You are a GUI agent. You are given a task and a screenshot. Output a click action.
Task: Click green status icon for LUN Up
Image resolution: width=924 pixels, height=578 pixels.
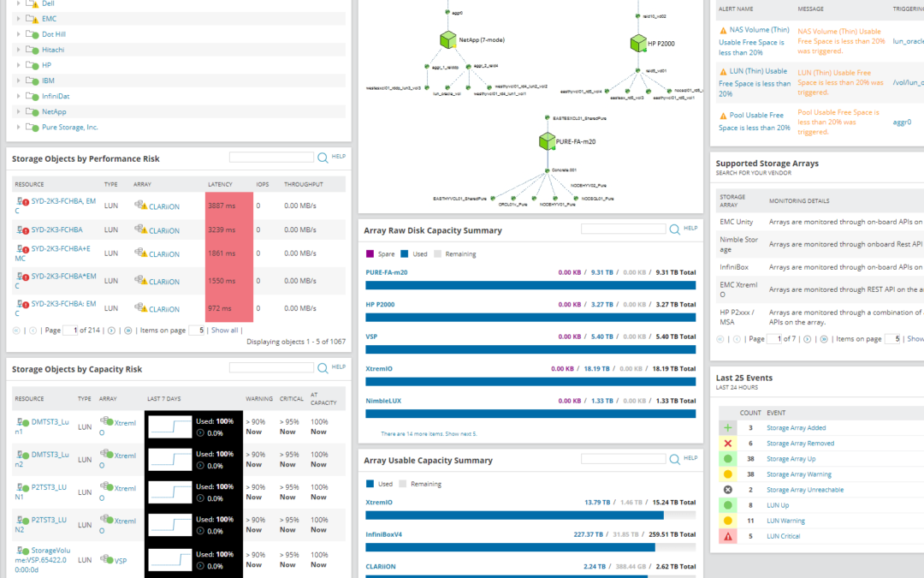point(728,505)
